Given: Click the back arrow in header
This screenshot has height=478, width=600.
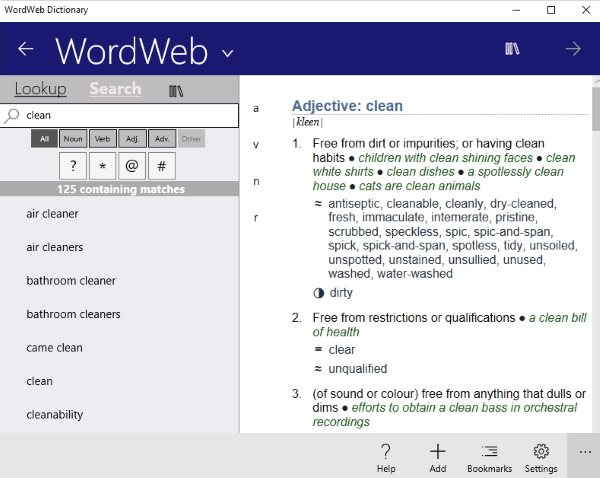Looking at the screenshot, I should [26, 49].
